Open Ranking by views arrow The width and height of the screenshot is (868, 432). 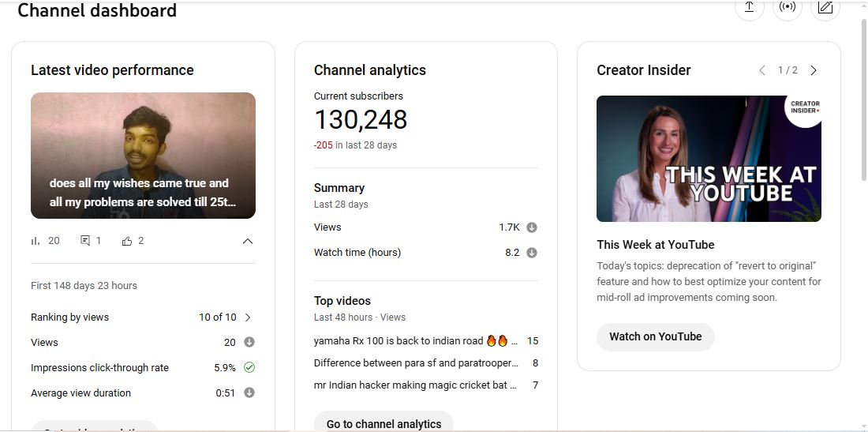pyautogui.click(x=248, y=317)
